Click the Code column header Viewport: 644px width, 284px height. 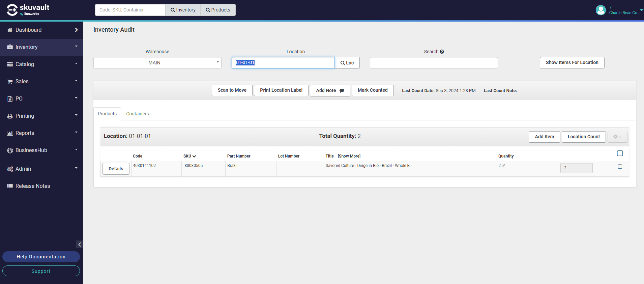click(138, 156)
